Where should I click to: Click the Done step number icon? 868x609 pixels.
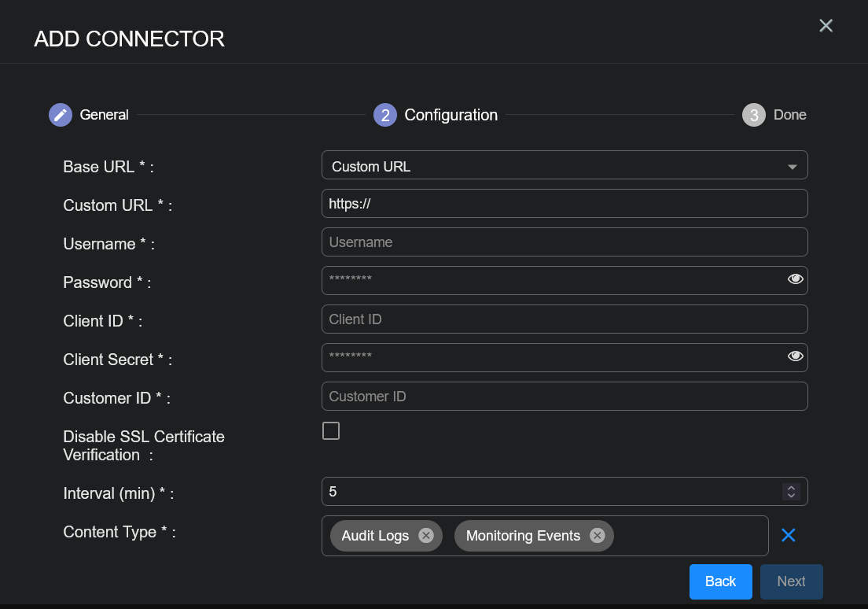point(753,115)
